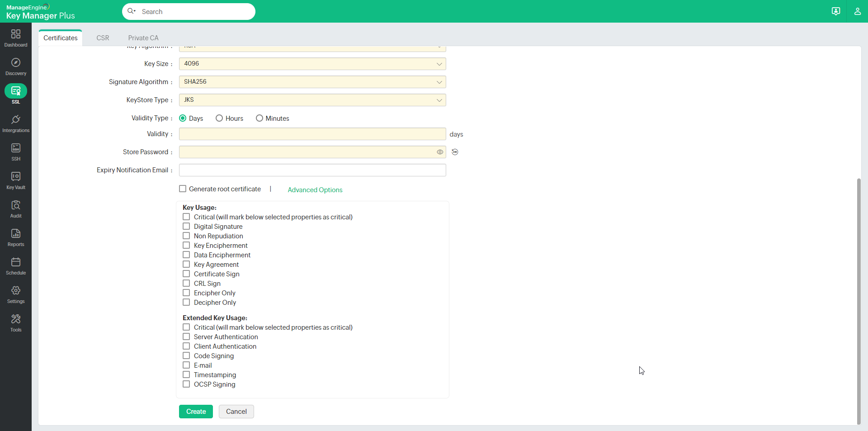Screen dimensions: 868x431
Task: Check Server Authentication option
Action: [186, 336]
